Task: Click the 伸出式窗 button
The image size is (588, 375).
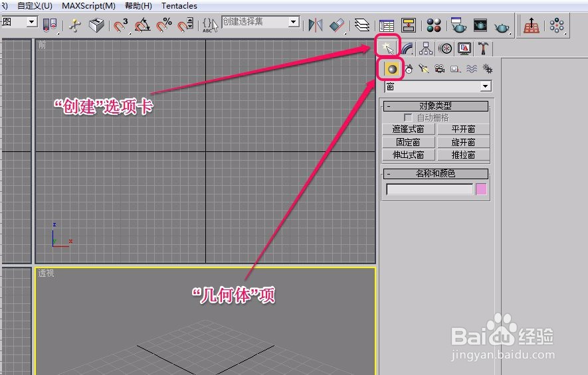Action: coord(408,155)
